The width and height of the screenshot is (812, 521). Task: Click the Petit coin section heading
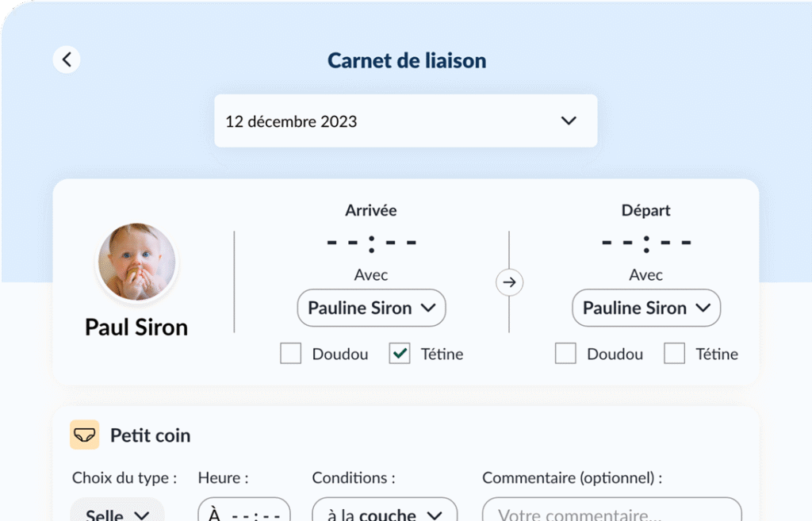(x=150, y=435)
